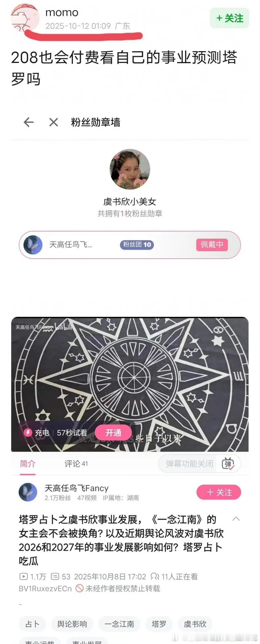Open 天高任鸟飞Fancy uploader avatar
This screenshot has width=260, height=644.
point(28,492)
